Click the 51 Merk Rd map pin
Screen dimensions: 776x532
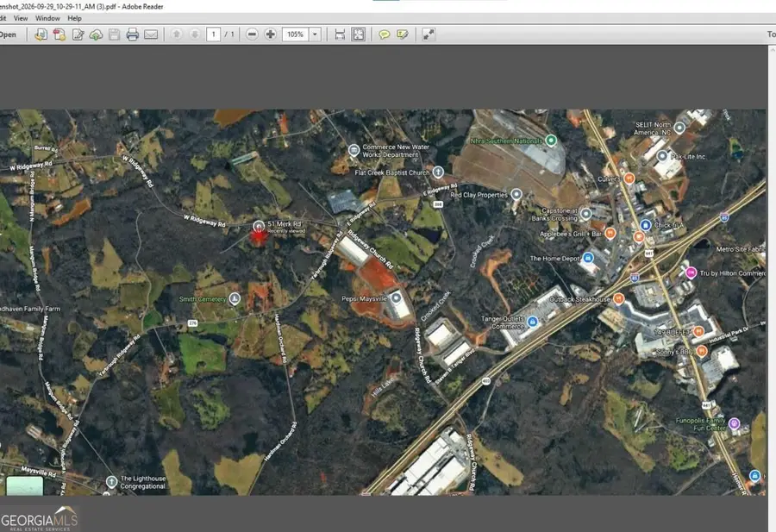click(259, 226)
